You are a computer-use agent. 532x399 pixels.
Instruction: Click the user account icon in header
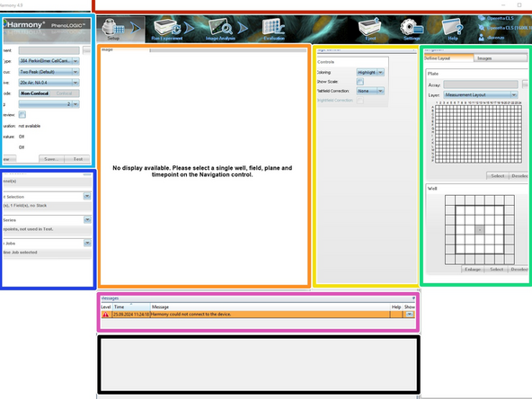tap(482, 38)
